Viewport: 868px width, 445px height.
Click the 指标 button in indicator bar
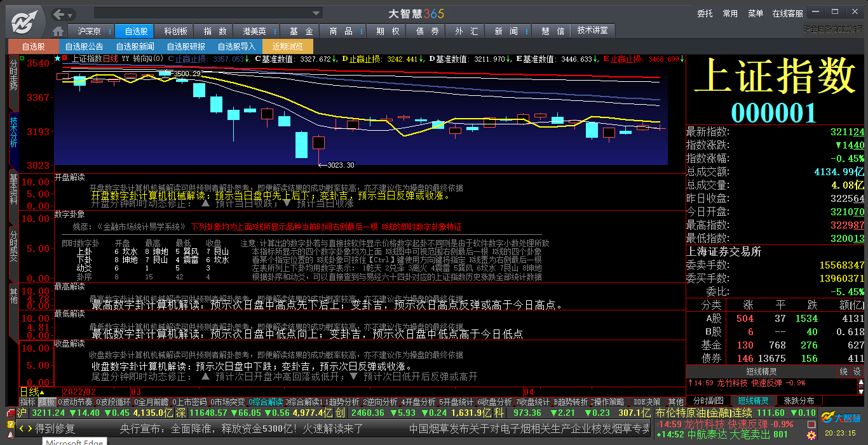[x=27, y=402]
